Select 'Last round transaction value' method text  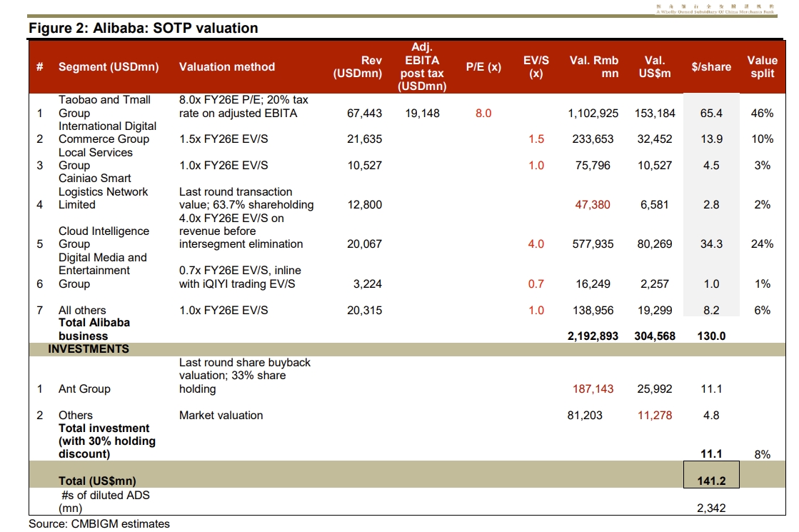pyautogui.click(x=246, y=199)
